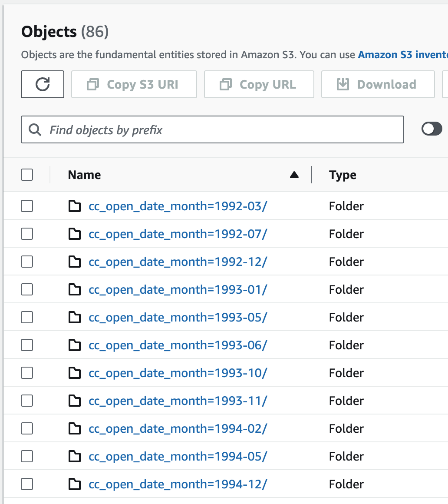Click the Type column header
448x504 pixels.
click(x=343, y=175)
